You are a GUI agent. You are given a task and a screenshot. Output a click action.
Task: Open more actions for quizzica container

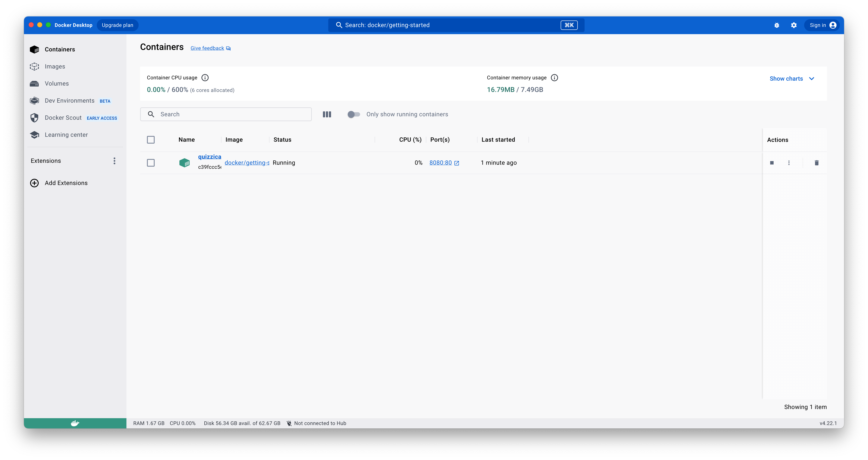pyautogui.click(x=789, y=163)
